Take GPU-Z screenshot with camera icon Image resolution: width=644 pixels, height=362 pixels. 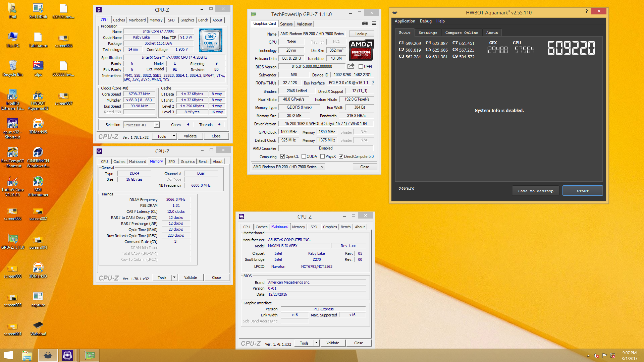coord(365,23)
